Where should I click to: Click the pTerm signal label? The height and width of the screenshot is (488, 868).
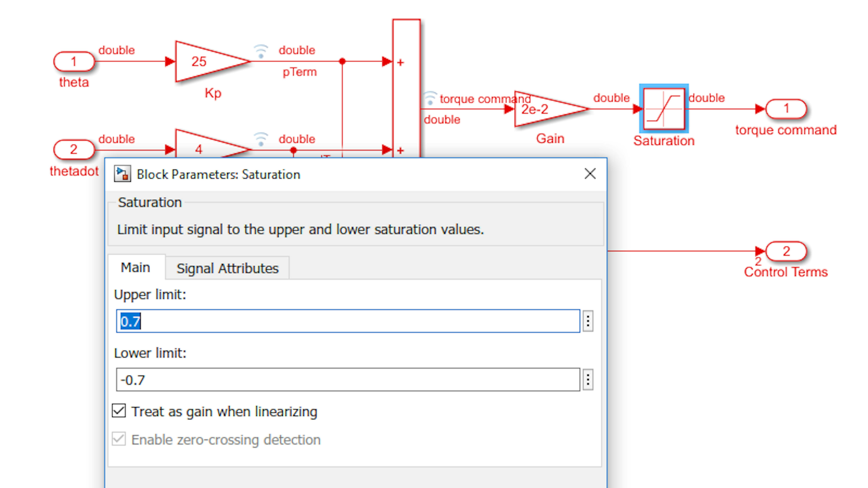pos(300,72)
